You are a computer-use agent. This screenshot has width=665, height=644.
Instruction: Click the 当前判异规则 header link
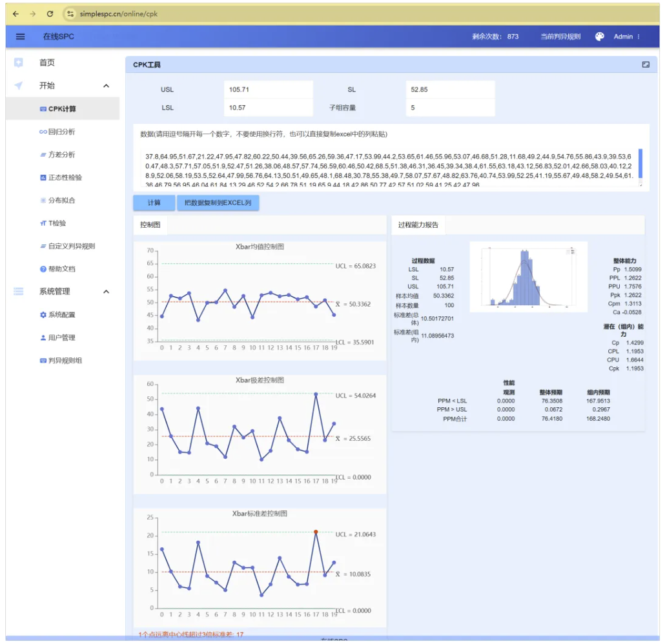[560, 37]
